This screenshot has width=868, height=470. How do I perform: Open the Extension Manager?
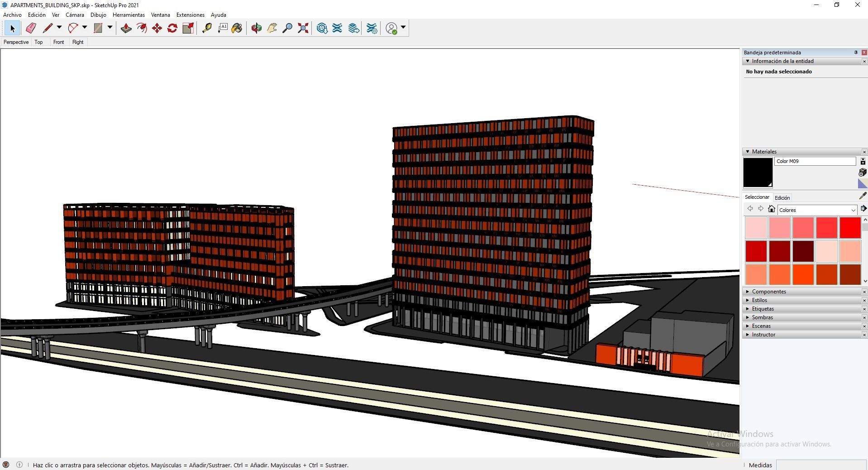[372, 28]
